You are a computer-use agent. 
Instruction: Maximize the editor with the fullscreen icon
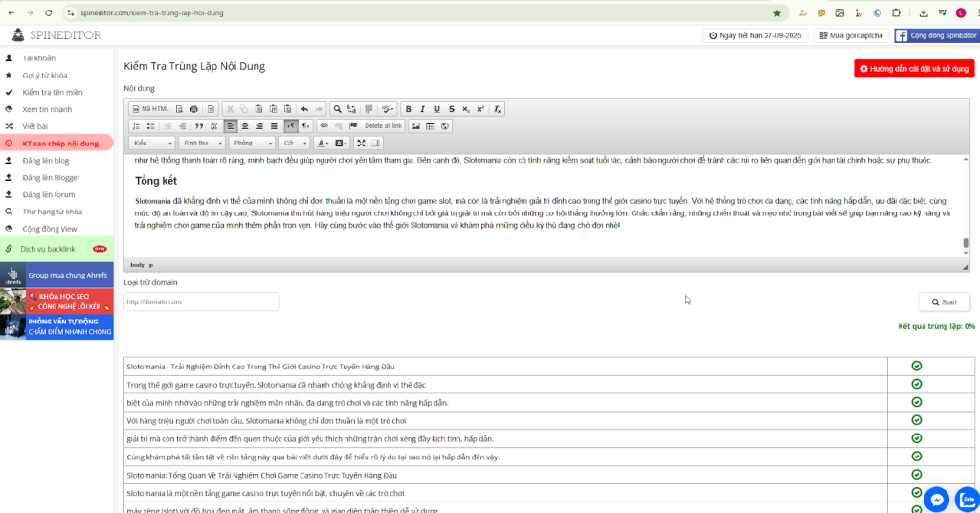coord(361,143)
